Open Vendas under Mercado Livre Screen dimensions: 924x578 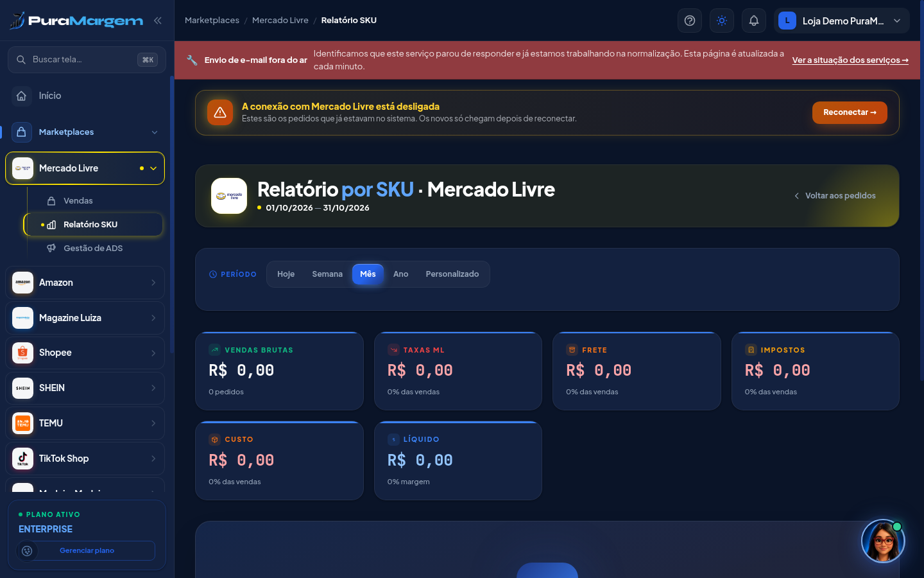[93, 201]
